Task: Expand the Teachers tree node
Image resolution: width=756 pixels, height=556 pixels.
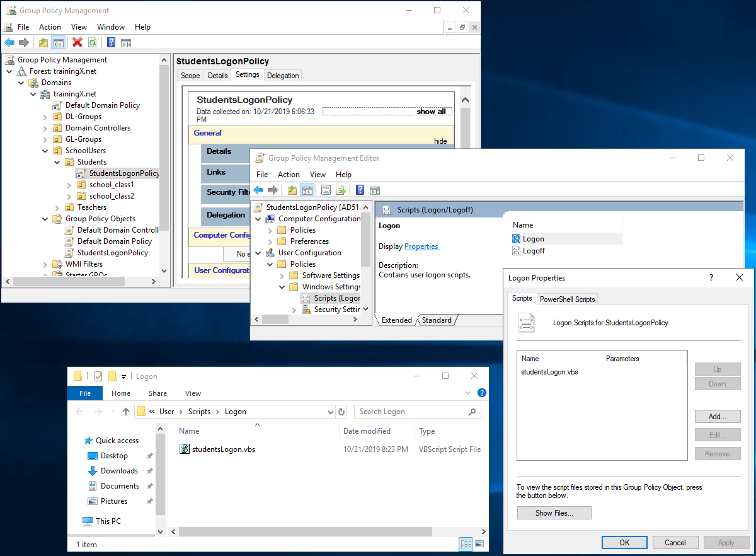Action: 57,207
